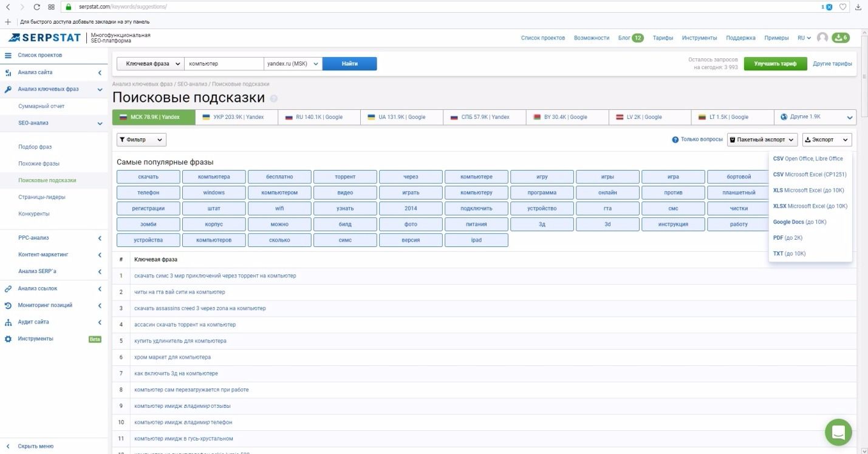Click the green Улучшить тариф button
The height and width of the screenshot is (454, 868).
click(775, 64)
